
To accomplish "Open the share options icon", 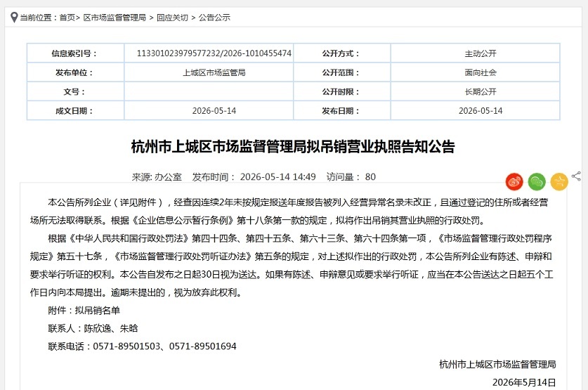I will point(576,176).
